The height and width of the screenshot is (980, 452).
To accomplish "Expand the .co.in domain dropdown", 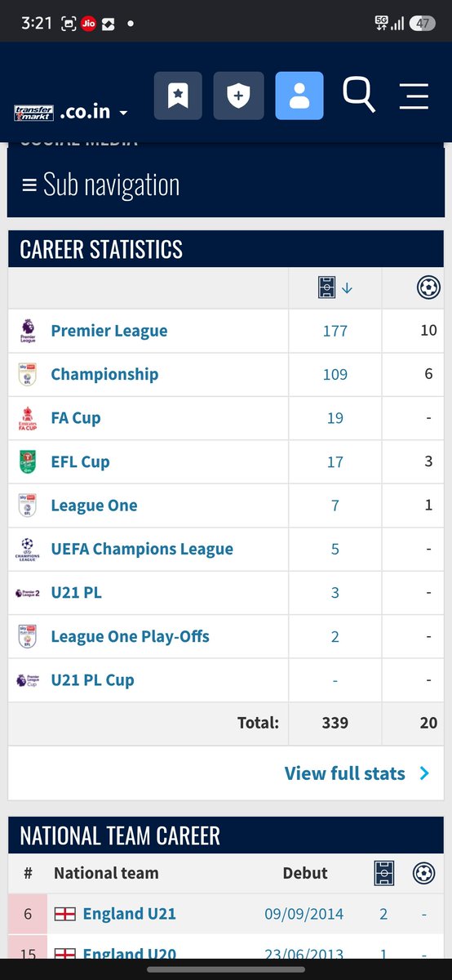I will point(95,112).
